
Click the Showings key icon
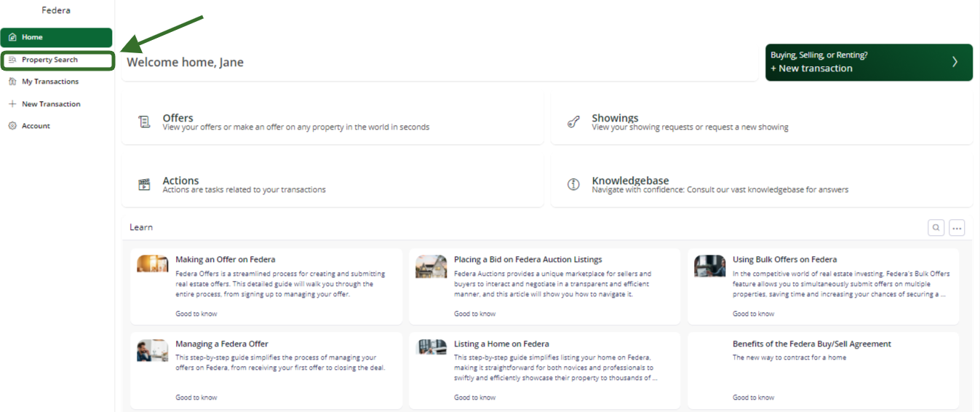[x=573, y=122]
